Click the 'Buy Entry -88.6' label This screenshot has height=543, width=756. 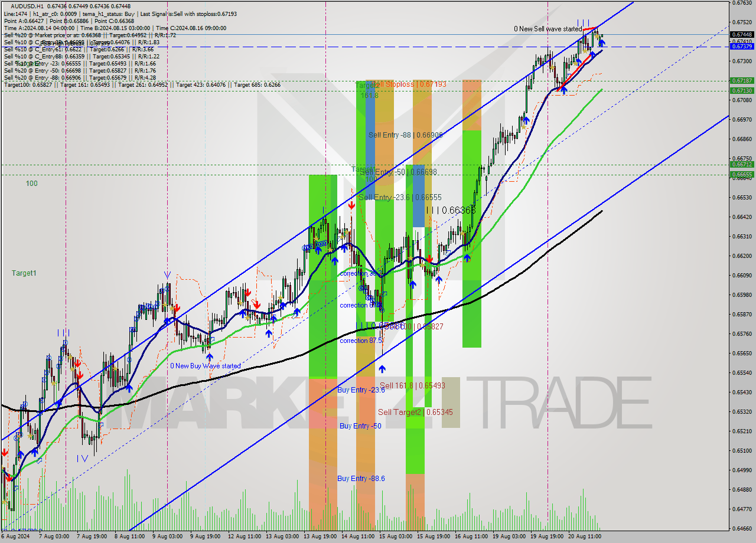tap(361, 478)
